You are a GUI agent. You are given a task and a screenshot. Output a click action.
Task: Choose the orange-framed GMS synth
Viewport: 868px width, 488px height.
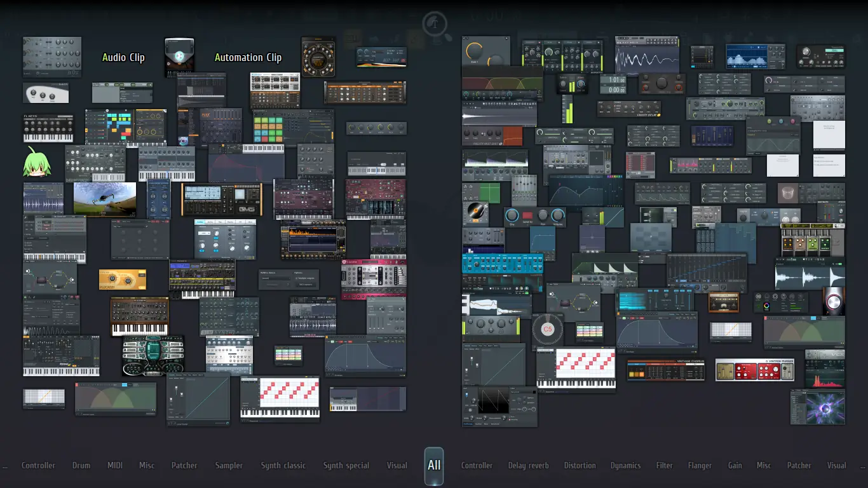pos(222,200)
